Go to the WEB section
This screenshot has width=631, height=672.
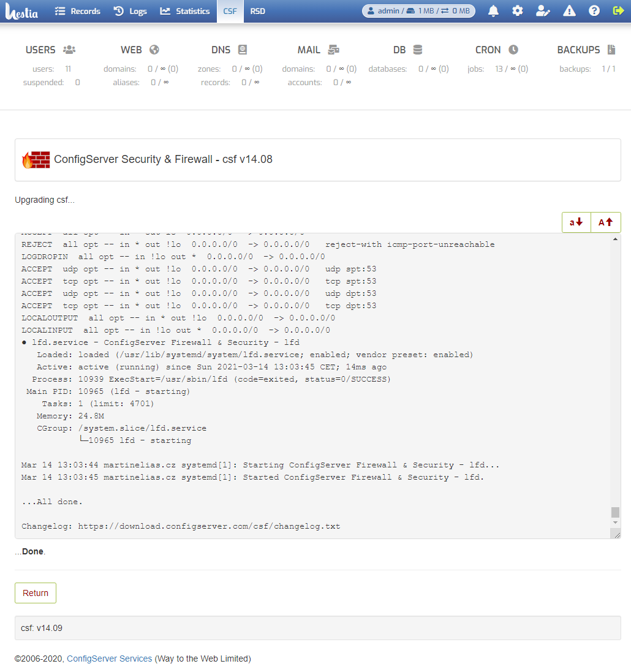(131, 50)
